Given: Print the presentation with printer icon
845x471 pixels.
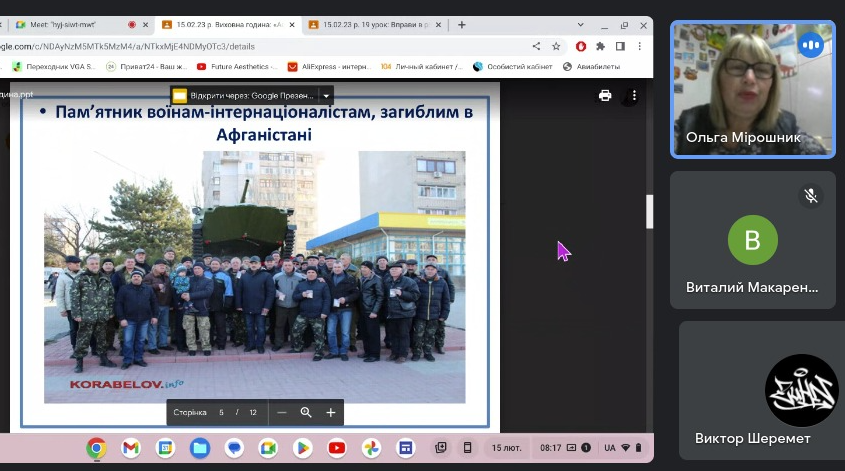Looking at the screenshot, I should [x=605, y=95].
